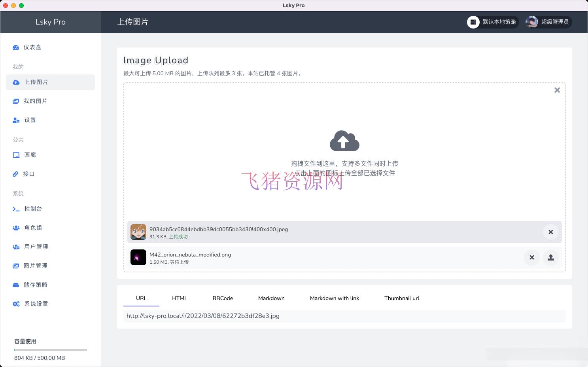Open the 控制台 console icon
Viewport: 588px width, 367px height.
coord(16,209)
